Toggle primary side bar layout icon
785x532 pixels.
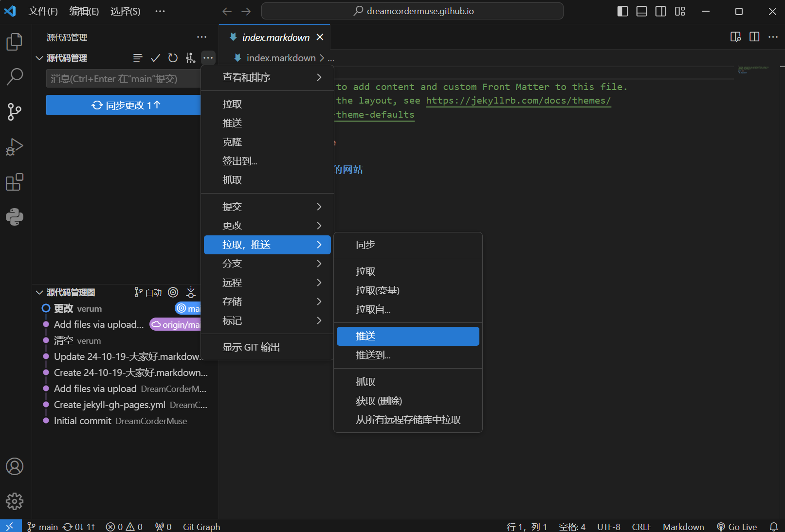click(622, 11)
